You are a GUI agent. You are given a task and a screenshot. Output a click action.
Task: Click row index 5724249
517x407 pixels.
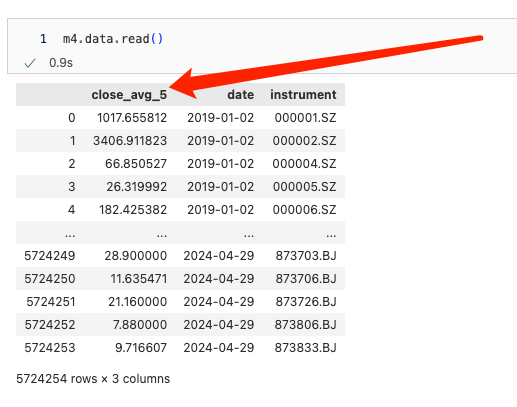click(50, 256)
